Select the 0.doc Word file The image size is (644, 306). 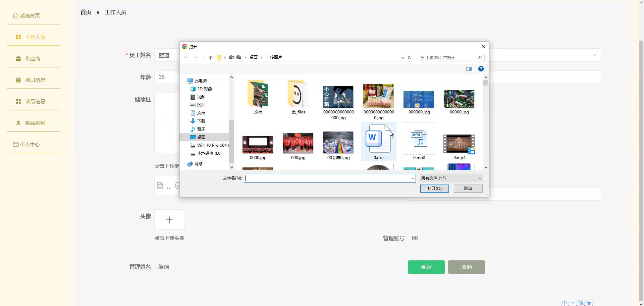point(379,142)
